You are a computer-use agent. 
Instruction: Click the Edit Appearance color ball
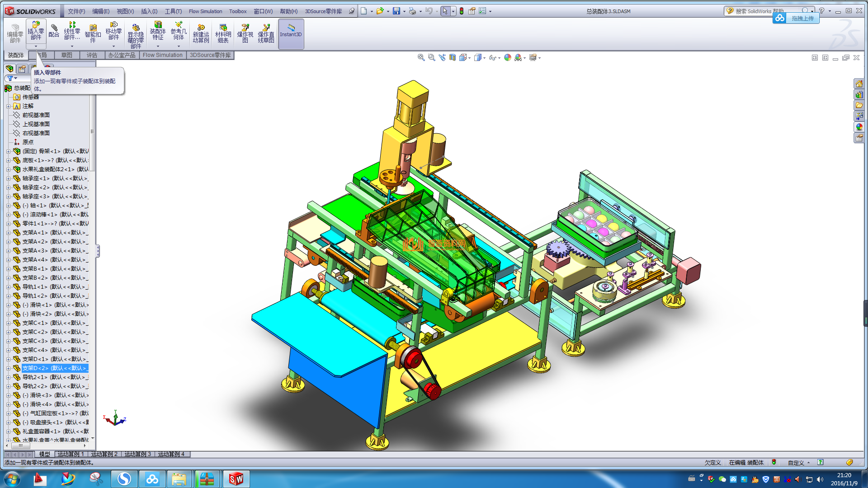click(507, 57)
